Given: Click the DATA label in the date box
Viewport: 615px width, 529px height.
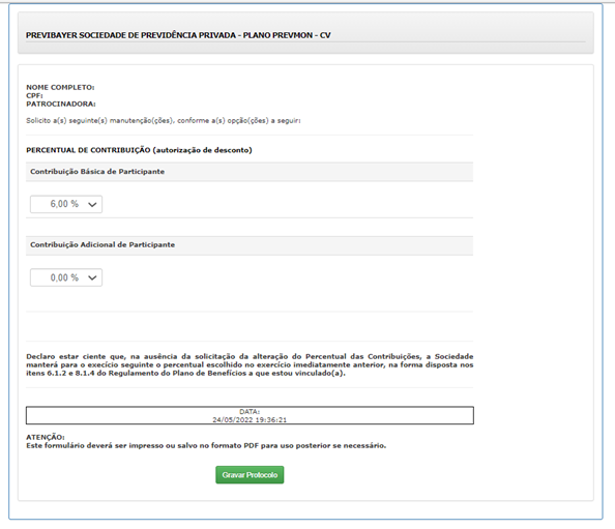Looking at the screenshot, I should point(249,412).
